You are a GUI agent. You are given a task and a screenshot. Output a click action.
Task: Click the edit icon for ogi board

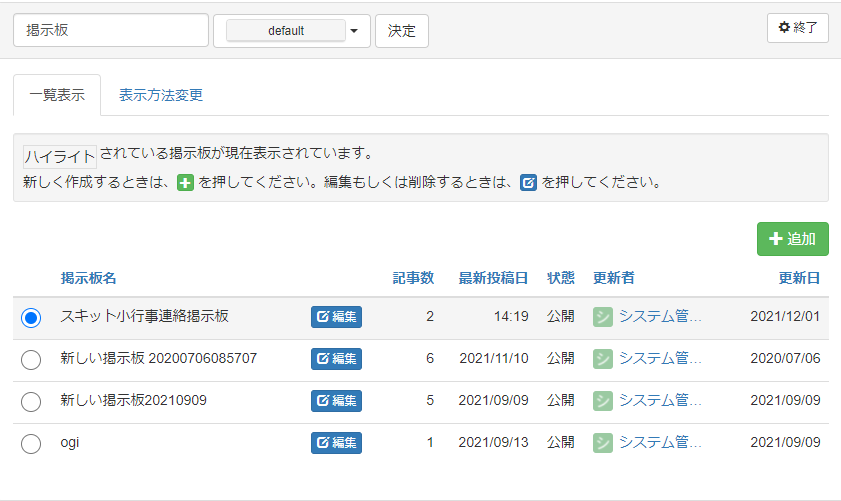[336, 443]
